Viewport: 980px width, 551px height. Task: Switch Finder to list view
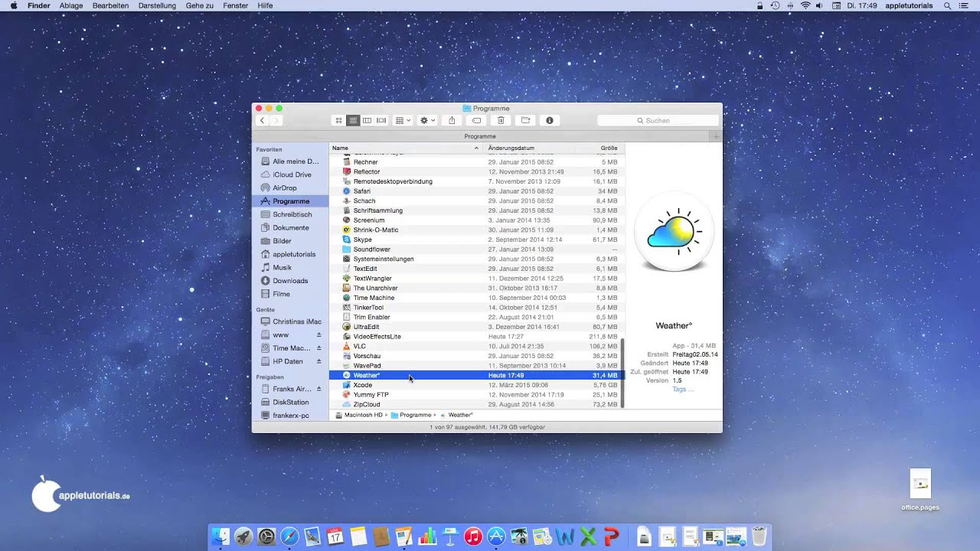click(x=353, y=120)
